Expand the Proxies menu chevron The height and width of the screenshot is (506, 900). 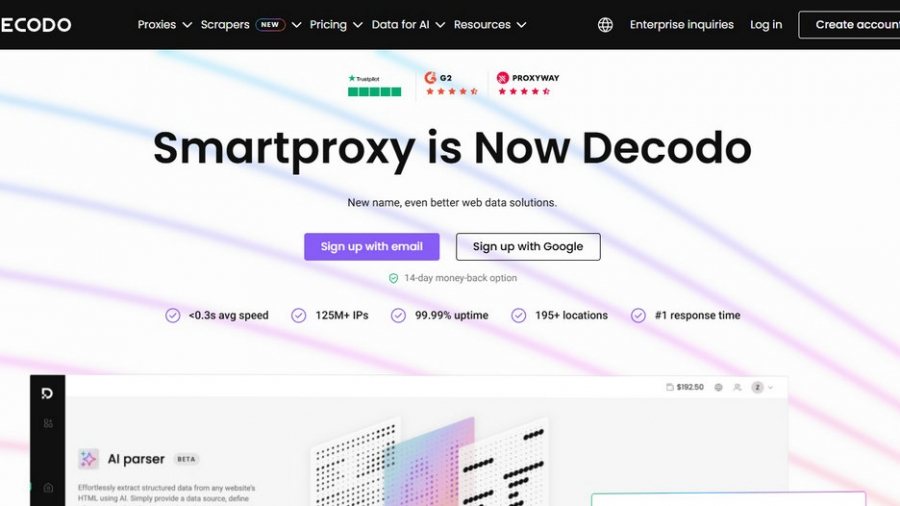[x=187, y=25]
